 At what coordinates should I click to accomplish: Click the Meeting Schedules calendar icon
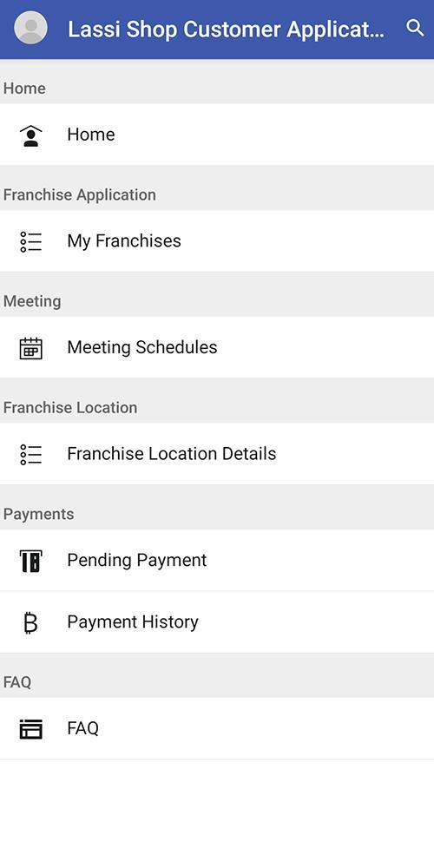(31, 348)
